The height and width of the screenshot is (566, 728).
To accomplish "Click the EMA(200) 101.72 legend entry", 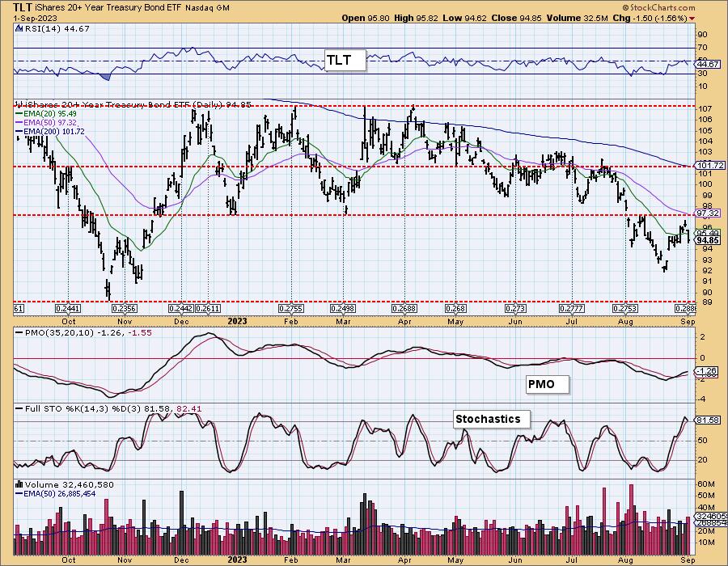I will coord(50,131).
